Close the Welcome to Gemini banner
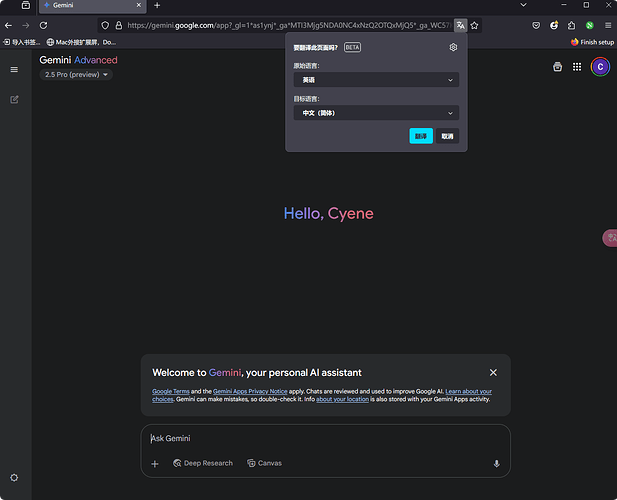This screenshot has width=617, height=500. [493, 373]
